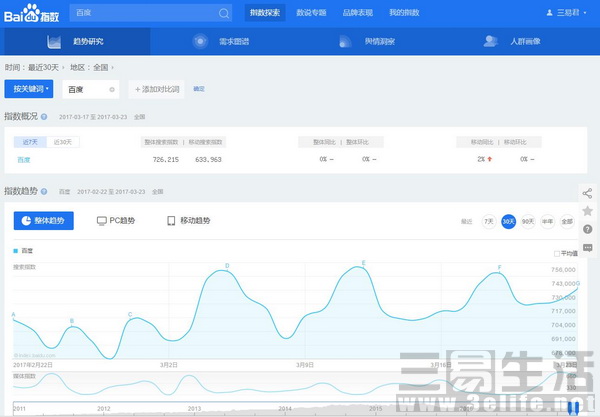Open the 我的指数 menu
Screen dimensions: 600x417
[x=404, y=13]
